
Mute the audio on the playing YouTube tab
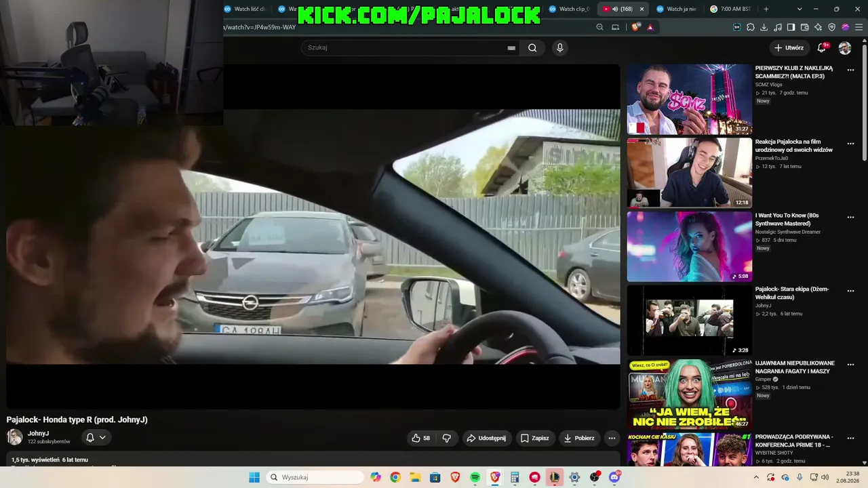tap(615, 9)
